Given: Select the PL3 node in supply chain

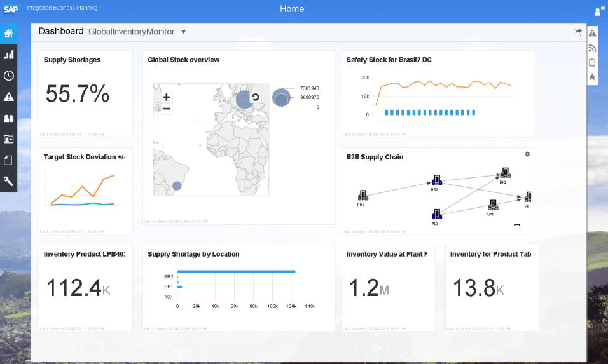Looking at the screenshot, I should (437, 214).
